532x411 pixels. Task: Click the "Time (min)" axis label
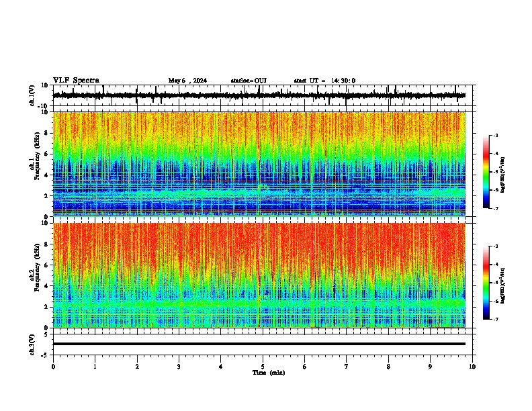[269, 373]
